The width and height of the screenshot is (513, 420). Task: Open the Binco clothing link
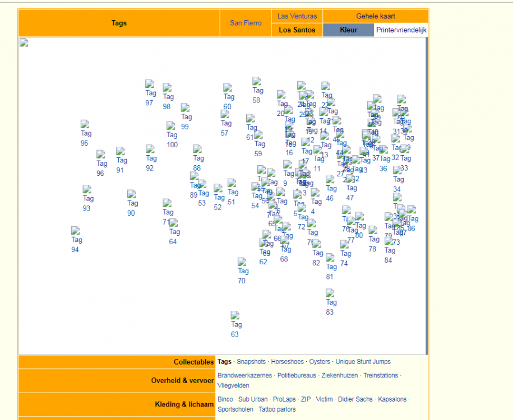[225, 399]
